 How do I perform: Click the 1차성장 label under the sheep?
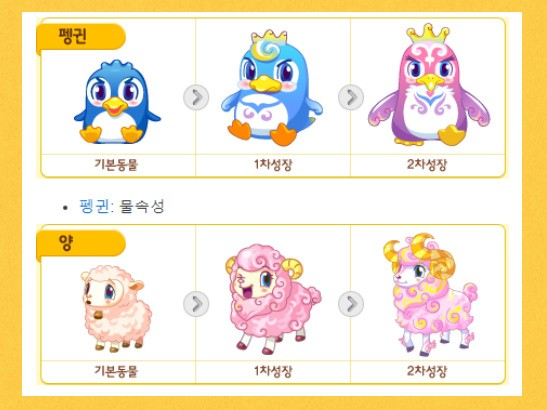pyautogui.click(x=273, y=371)
